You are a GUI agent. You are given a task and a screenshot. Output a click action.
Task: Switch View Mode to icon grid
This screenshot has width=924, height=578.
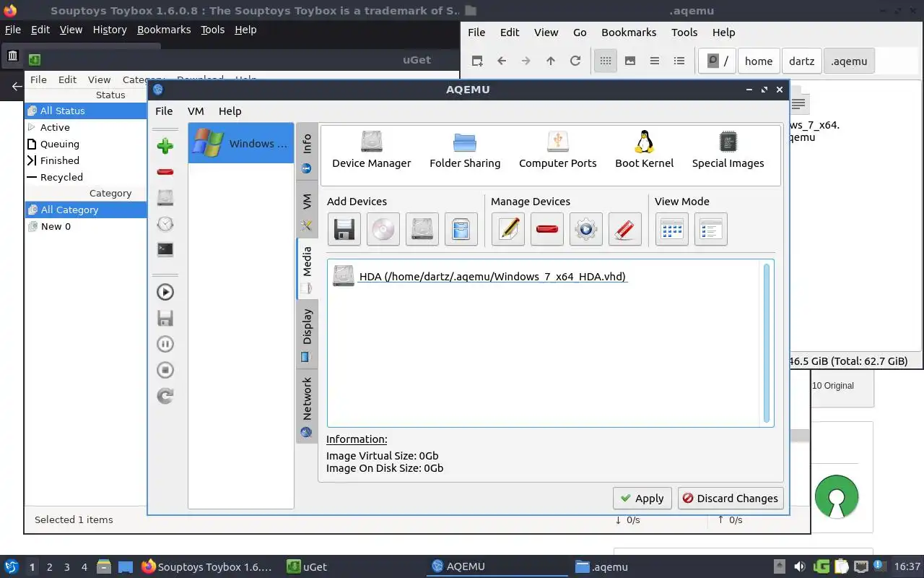coord(671,230)
